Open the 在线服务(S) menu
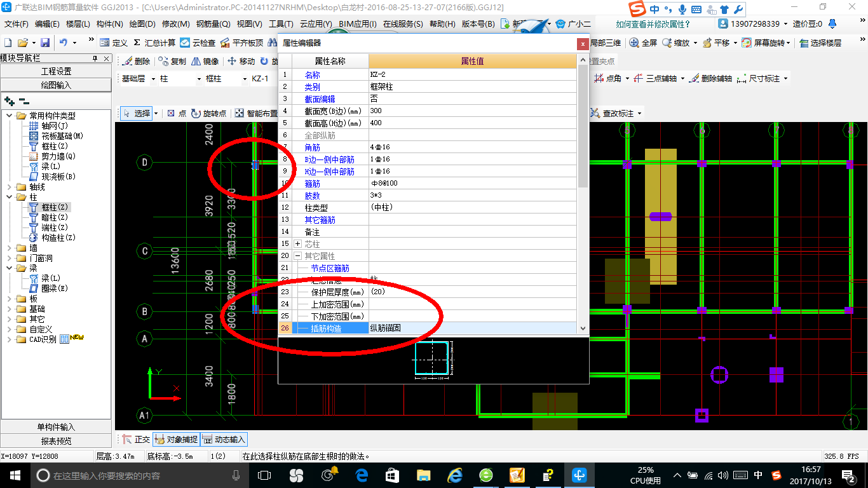The width and height of the screenshot is (868, 488). point(403,24)
